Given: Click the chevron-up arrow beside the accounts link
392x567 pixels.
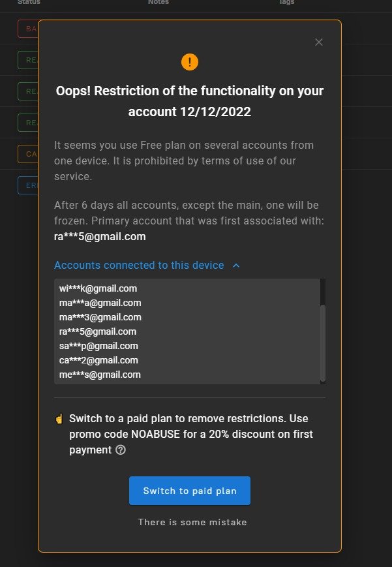Looking at the screenshot, I should pos(236,266).
